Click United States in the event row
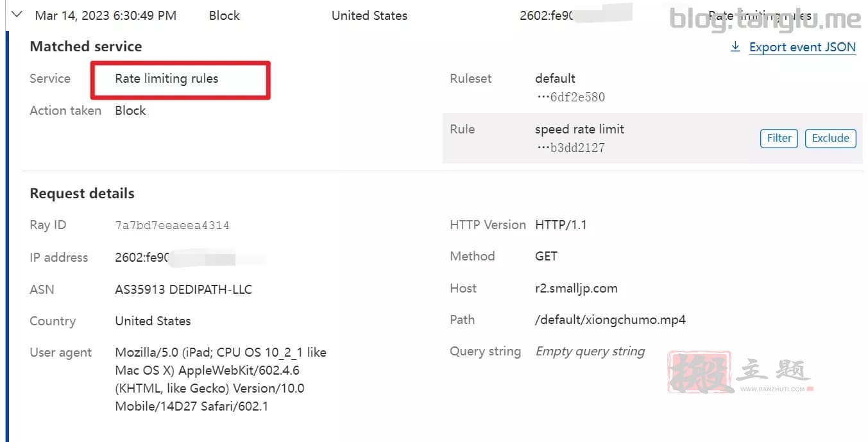 [x=370, y=15]
